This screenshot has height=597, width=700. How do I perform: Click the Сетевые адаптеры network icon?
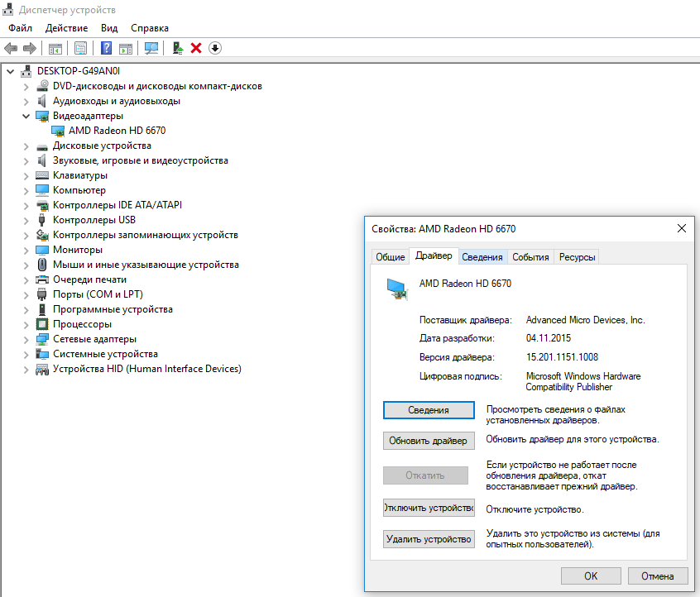coord(42,339)
